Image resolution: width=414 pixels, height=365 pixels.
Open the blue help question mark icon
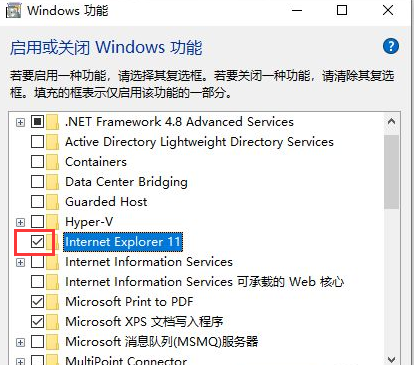(391, 46)
